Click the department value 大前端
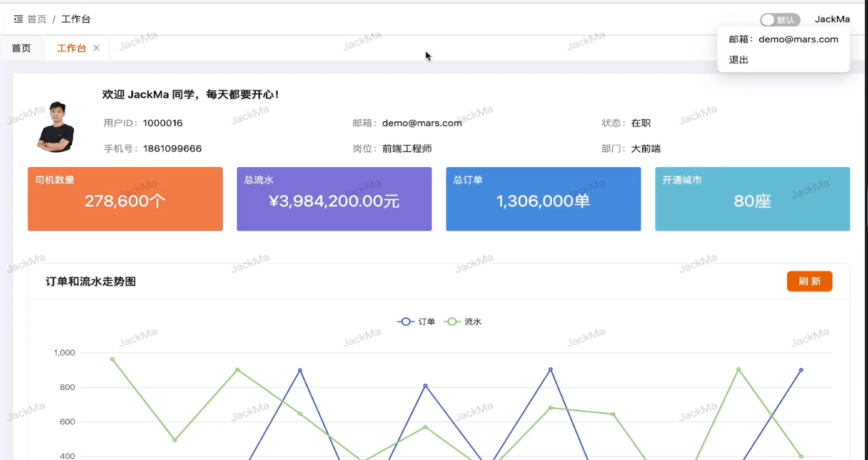This screenshot has width=868, height=460. click(646, 149)
